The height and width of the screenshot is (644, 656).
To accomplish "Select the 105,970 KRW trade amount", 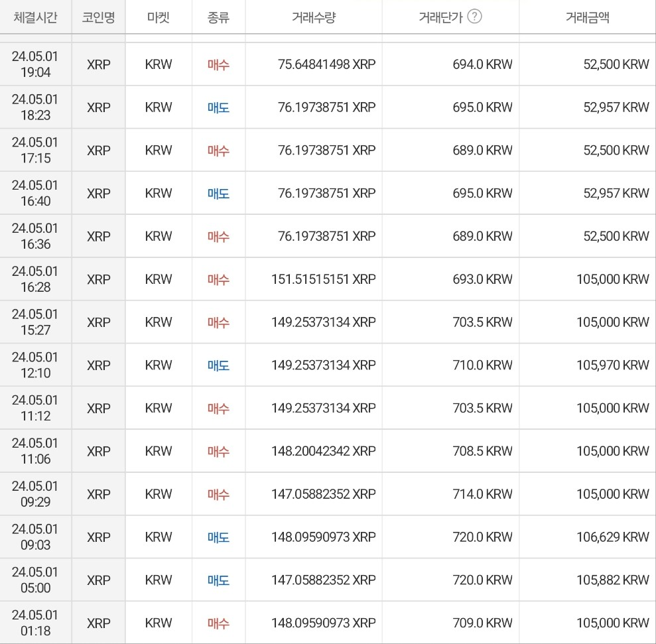I will 613,365.
